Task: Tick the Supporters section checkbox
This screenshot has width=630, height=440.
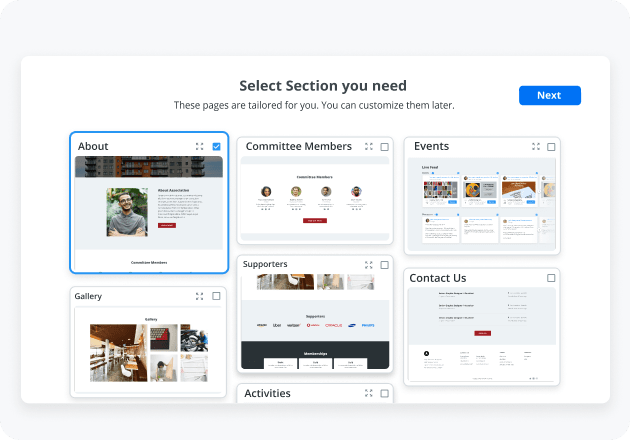Action: [x=385, y=265]
